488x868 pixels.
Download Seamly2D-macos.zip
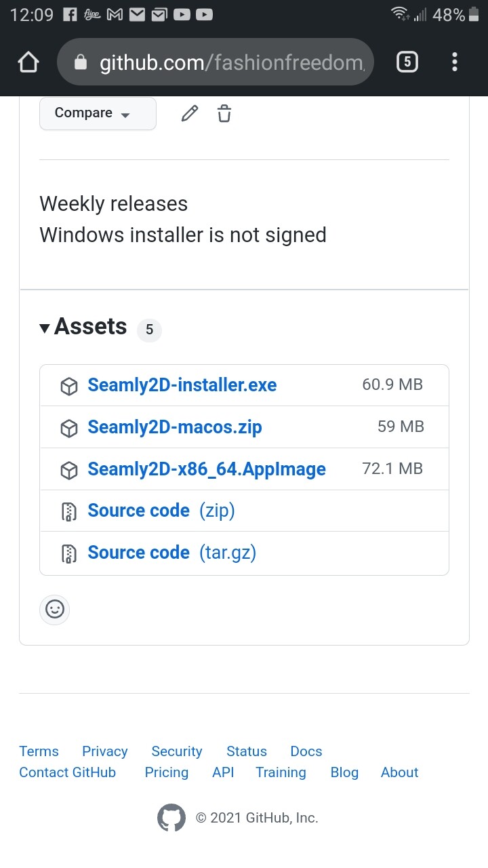tap(174, 427)
